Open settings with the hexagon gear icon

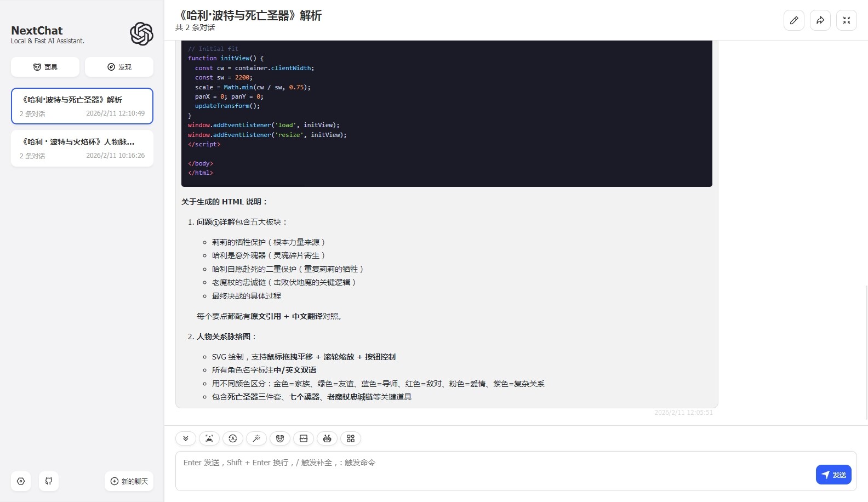coord(21,481)
